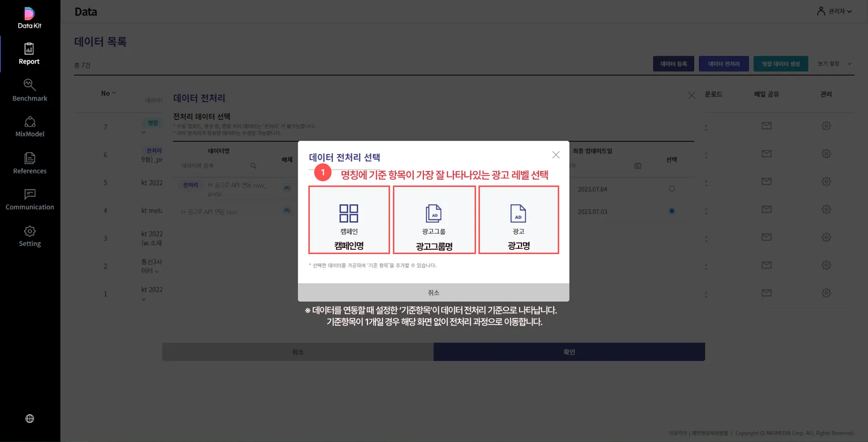
Task: Open manage gear for row 2
Action: point(826,265)
